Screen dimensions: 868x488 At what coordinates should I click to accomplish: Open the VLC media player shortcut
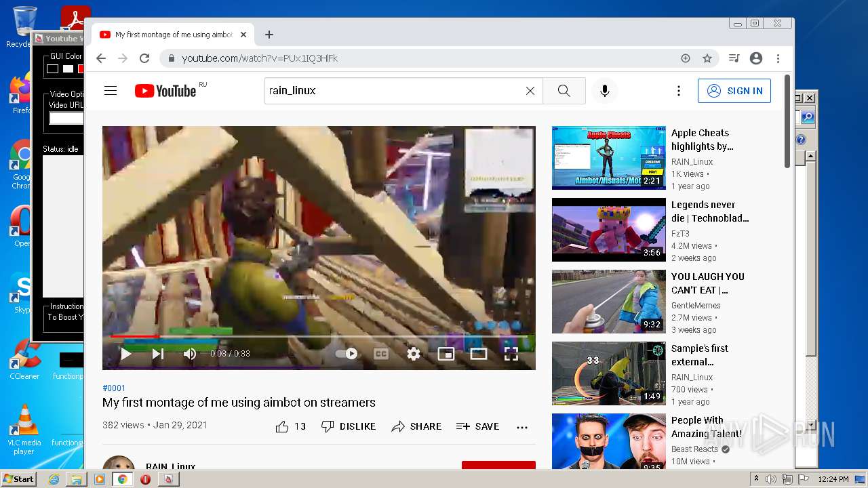pyautogui.click(x=24, y=430)
